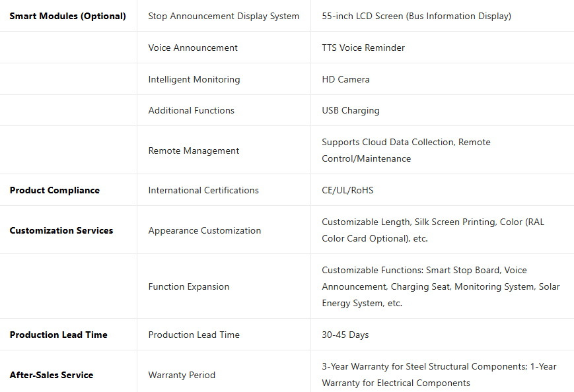574x392 pixels.
Task: Click the Customization Services row header
Action: click(61, 230)
